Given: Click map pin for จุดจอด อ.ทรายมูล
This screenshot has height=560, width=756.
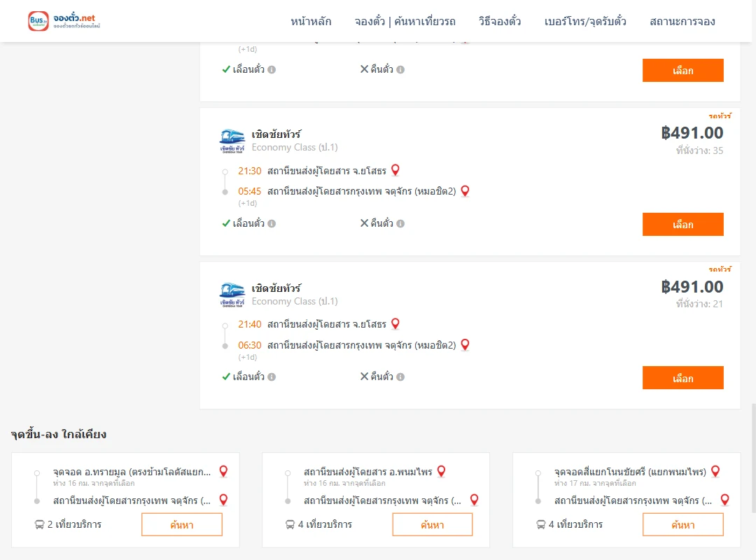Looking at the screenshot, I should pos(224,471).
